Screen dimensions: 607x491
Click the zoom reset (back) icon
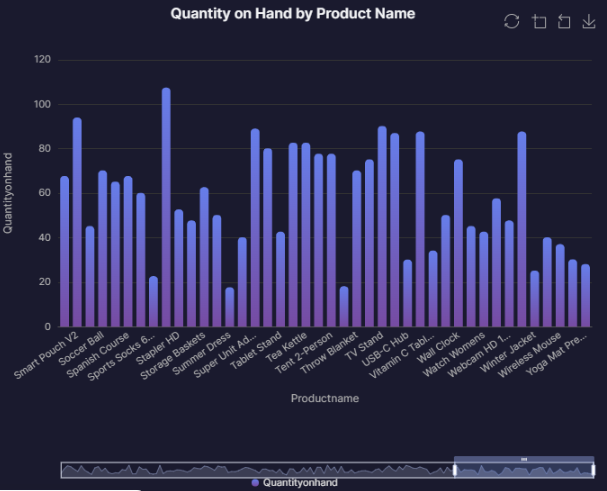coord(563,22)
